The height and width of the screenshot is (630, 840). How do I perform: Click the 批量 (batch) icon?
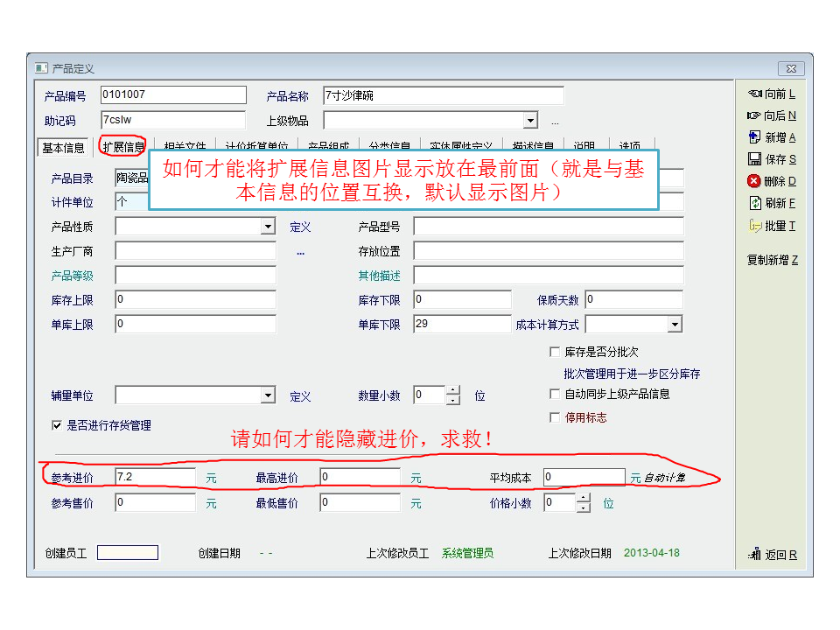[x=755, y=226]
